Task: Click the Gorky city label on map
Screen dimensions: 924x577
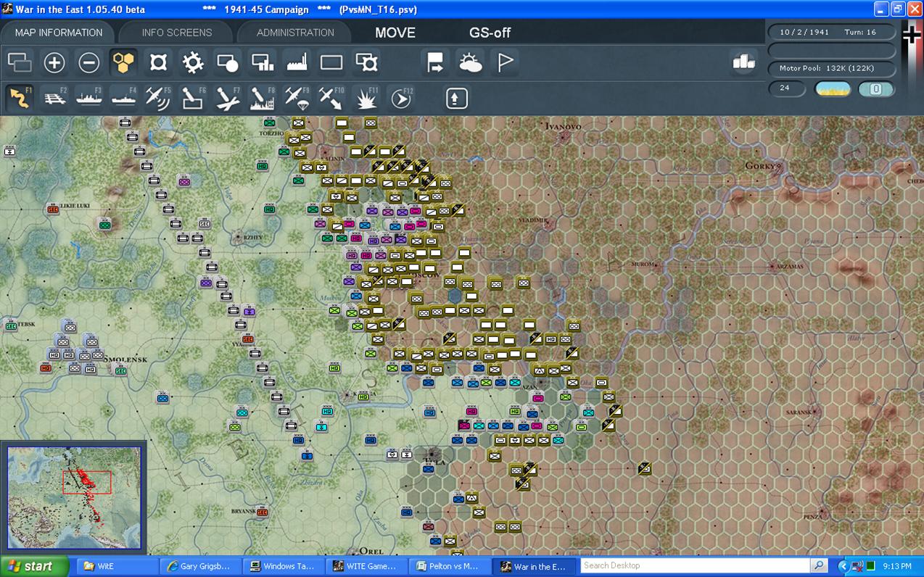Action: 760,166
